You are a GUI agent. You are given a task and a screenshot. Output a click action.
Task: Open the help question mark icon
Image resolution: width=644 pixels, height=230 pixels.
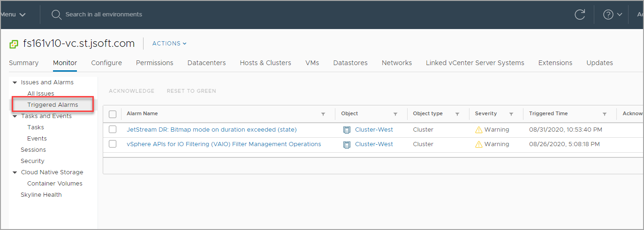608,15
